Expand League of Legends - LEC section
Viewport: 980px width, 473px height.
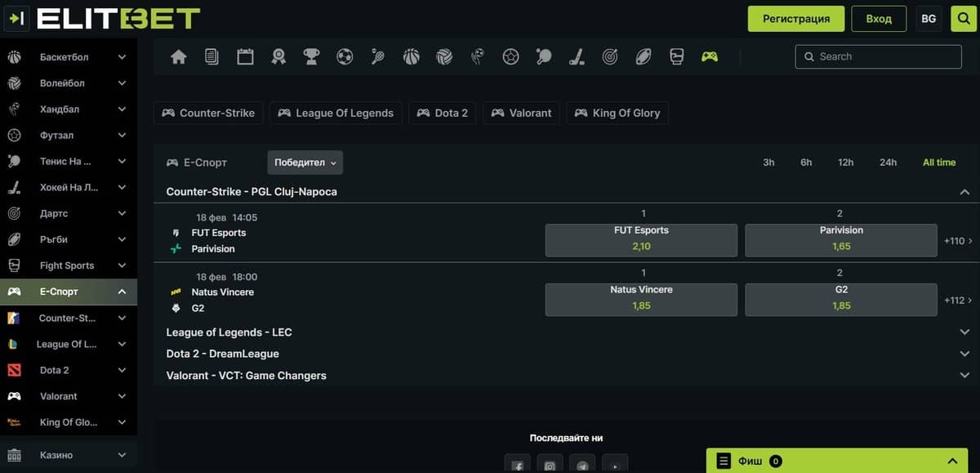pyautogui.click(x=964, y=332)
